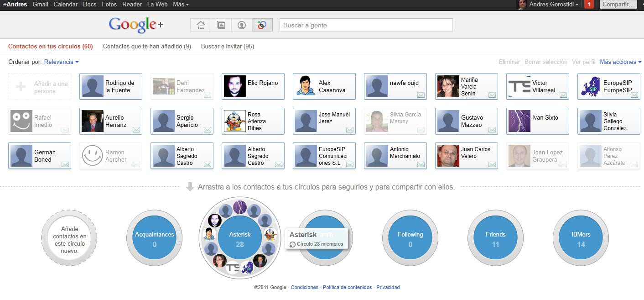Click the Google+ logo
Screen dimensions: 644x300
tap(135, 25)
